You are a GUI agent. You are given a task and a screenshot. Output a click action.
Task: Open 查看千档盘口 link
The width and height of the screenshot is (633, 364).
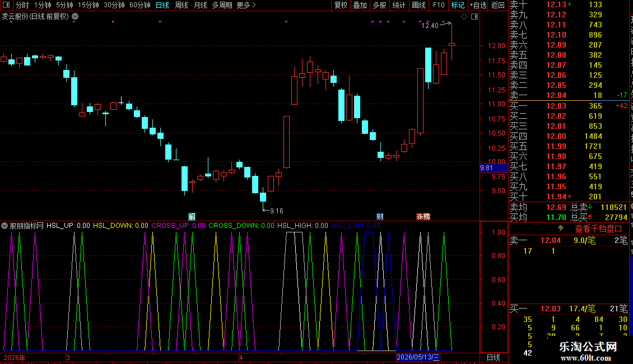coord(598,229)
